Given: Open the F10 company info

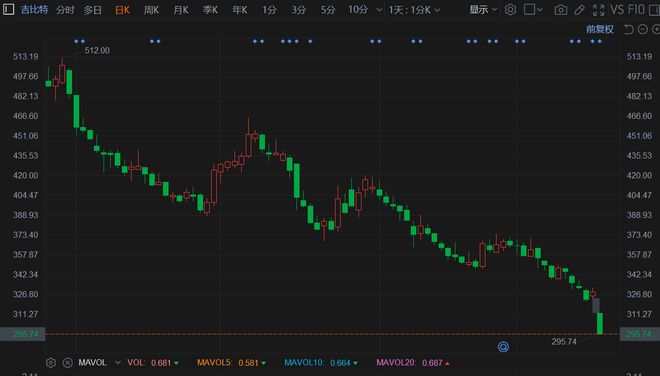Looking at the screenshot, I should click(636, 9).
